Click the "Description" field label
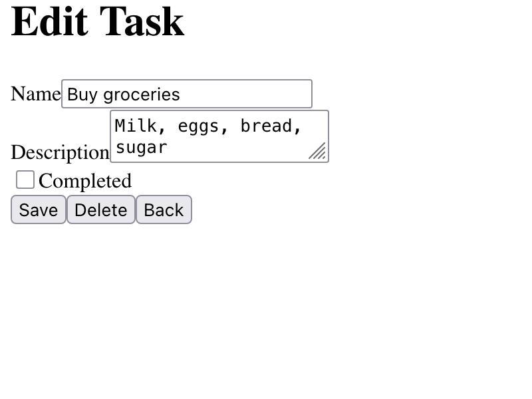The height and width of the screenshot is (399, 532). click(60, 152)
